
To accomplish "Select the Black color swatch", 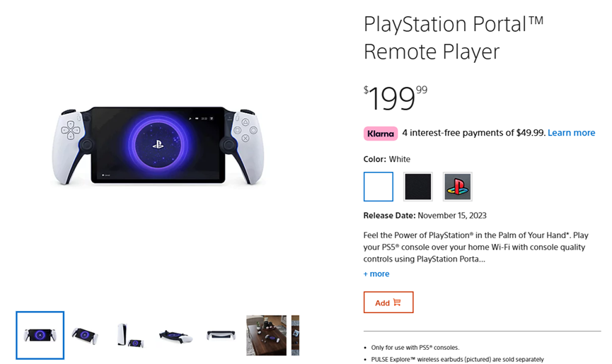I will pos(418,187).
